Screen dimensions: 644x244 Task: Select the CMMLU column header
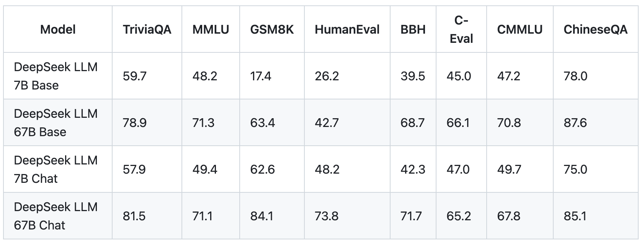[x=520, y=29]
